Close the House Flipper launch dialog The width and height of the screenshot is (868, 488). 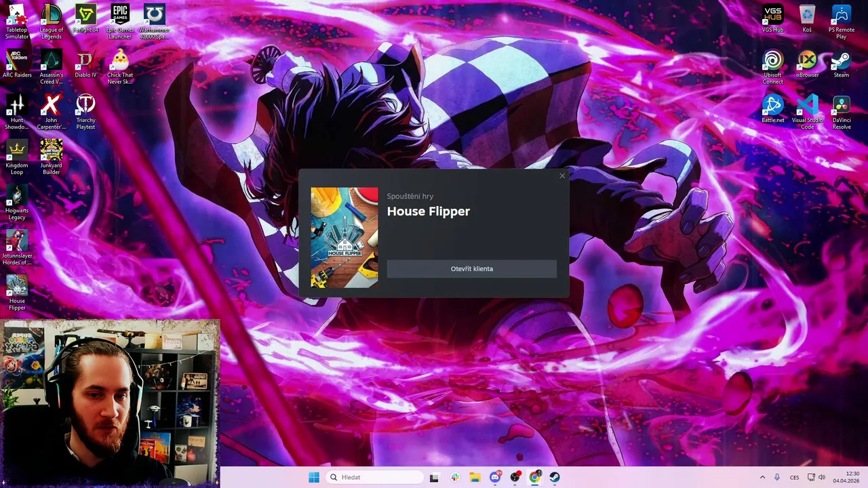tap(562, 176)
